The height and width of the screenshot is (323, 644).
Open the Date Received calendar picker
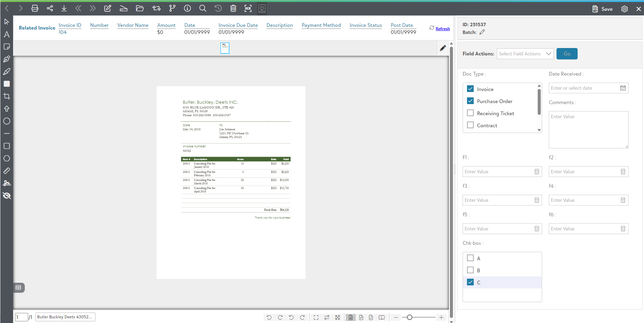coord(623,88)
